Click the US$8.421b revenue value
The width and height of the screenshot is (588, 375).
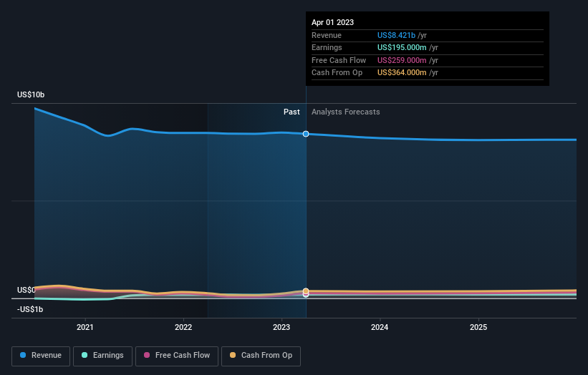pyautogui.click(x=396, y=35)
